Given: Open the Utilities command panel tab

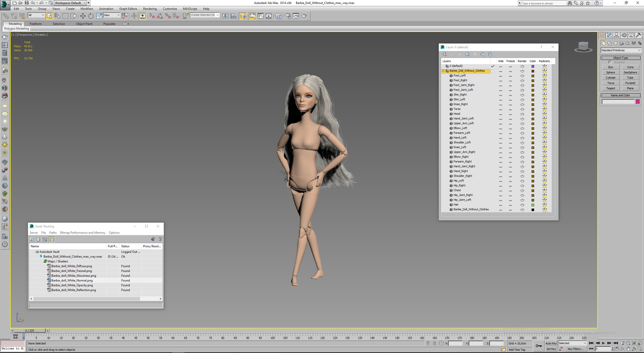Looking at the screenshot, I should pos(638,35).
